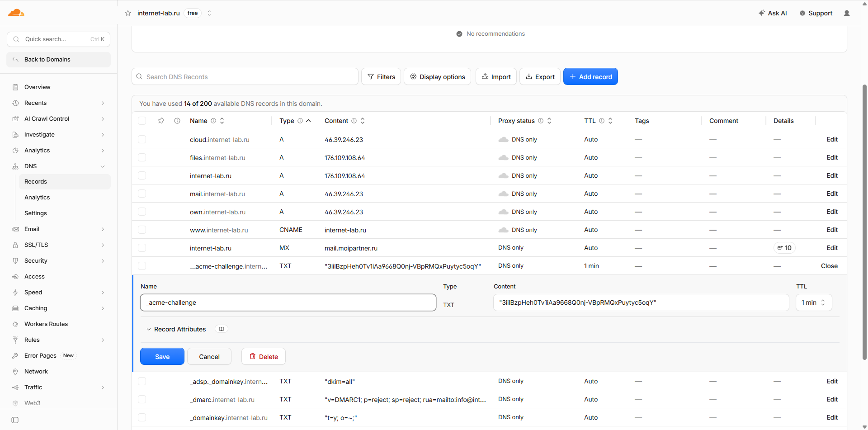Open the TTL 1 min dropdown
This screenshot has height=430, width=868.
[814, 302]
